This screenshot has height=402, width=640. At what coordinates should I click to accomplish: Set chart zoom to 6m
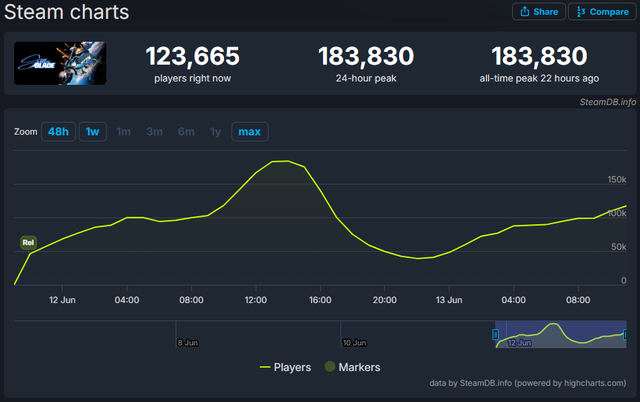(x=186, y=132)
